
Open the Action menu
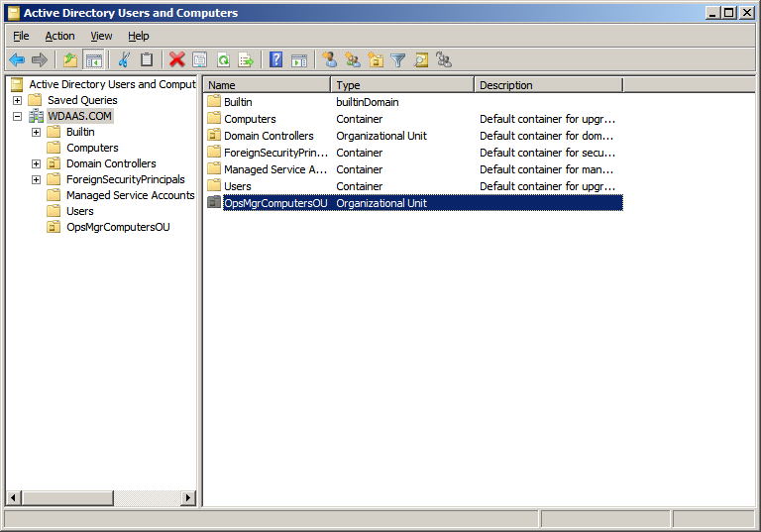pos(59,36)
